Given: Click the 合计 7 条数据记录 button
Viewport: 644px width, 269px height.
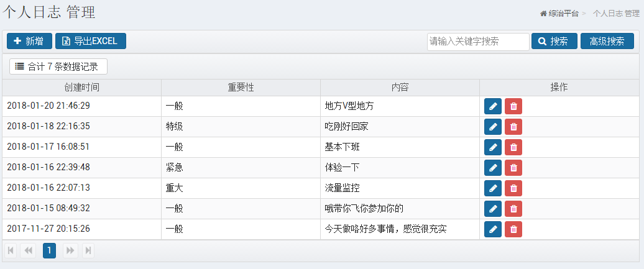Looking at the screenshot, I should pyautogui.click(x=58, y=66).
